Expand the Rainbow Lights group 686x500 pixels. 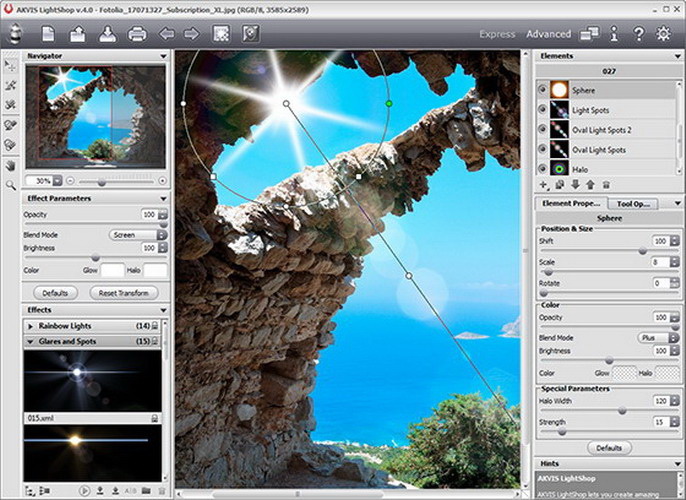[x=30, y=326]
